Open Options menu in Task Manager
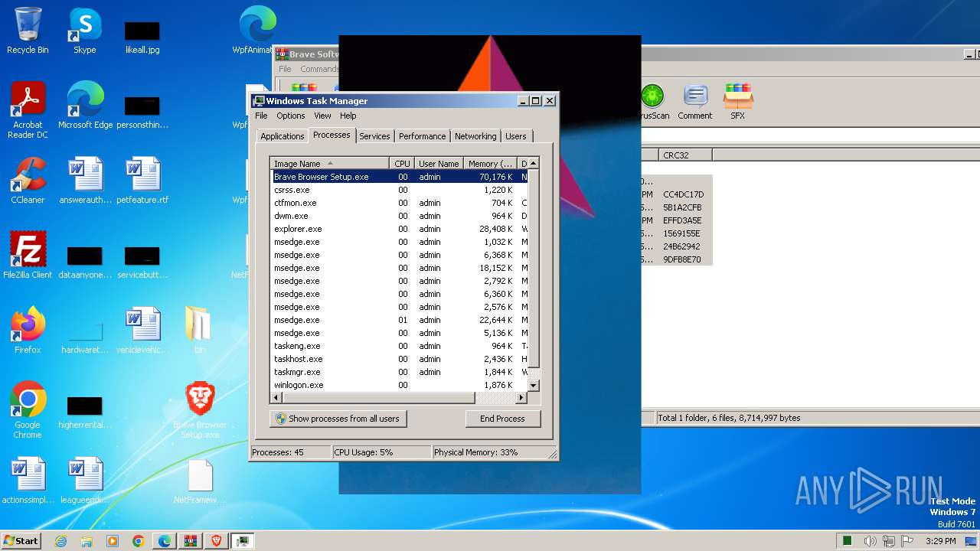980x551 pixels. pyautogui.click(x=290, y=116)
